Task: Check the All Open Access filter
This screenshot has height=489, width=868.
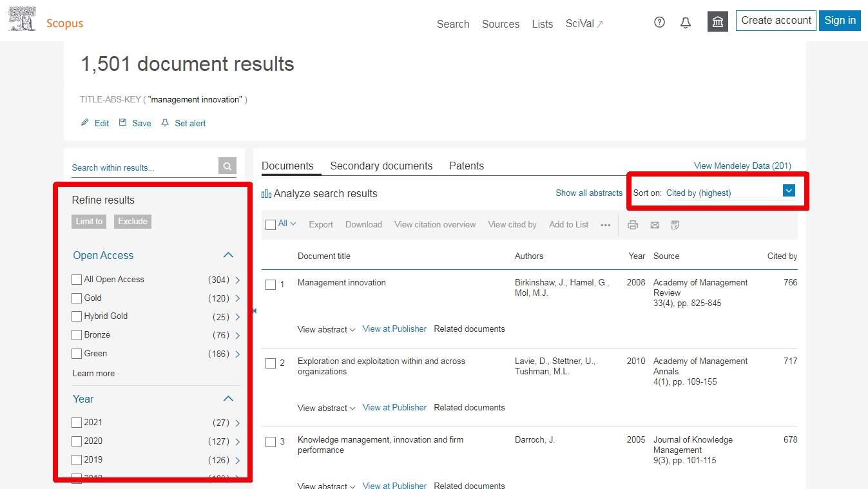Action: pos(77,280)
